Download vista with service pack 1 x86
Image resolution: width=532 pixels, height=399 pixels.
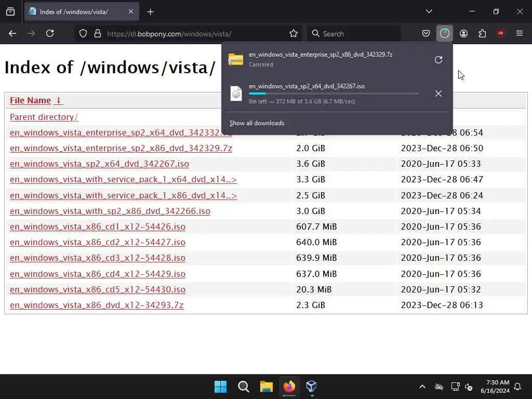tap(124, 195)
